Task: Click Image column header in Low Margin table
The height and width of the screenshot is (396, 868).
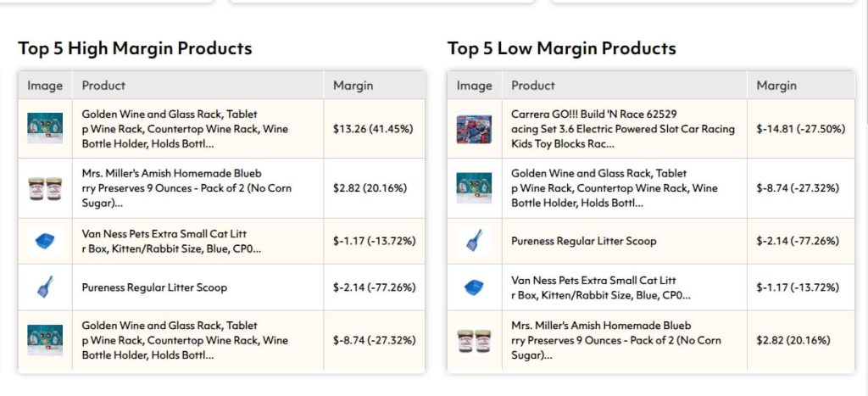Action: point(474,86)
